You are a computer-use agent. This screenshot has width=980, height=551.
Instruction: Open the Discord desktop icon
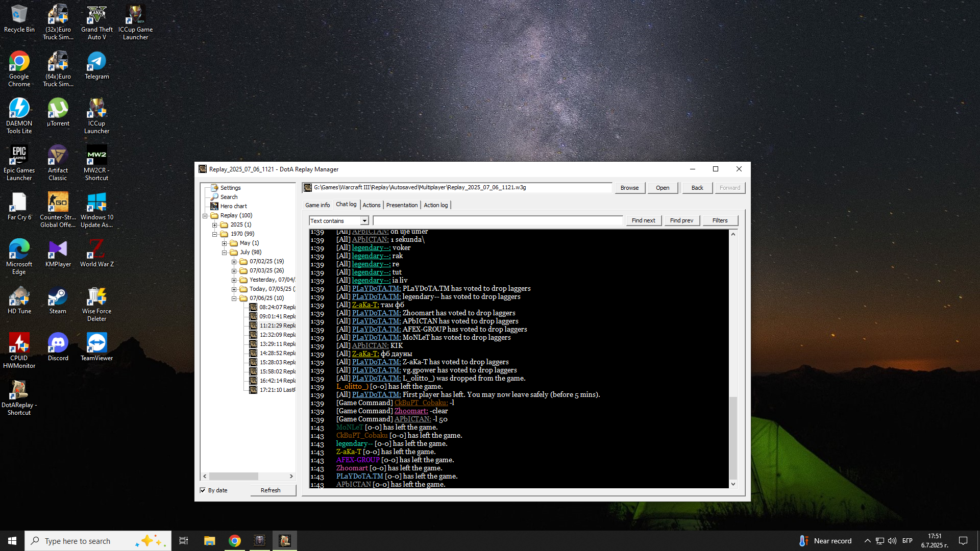[58, 347]
